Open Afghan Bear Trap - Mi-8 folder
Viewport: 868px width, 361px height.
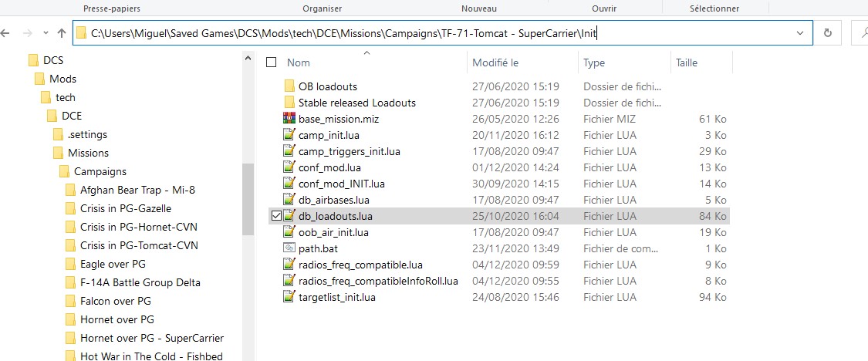138,190
